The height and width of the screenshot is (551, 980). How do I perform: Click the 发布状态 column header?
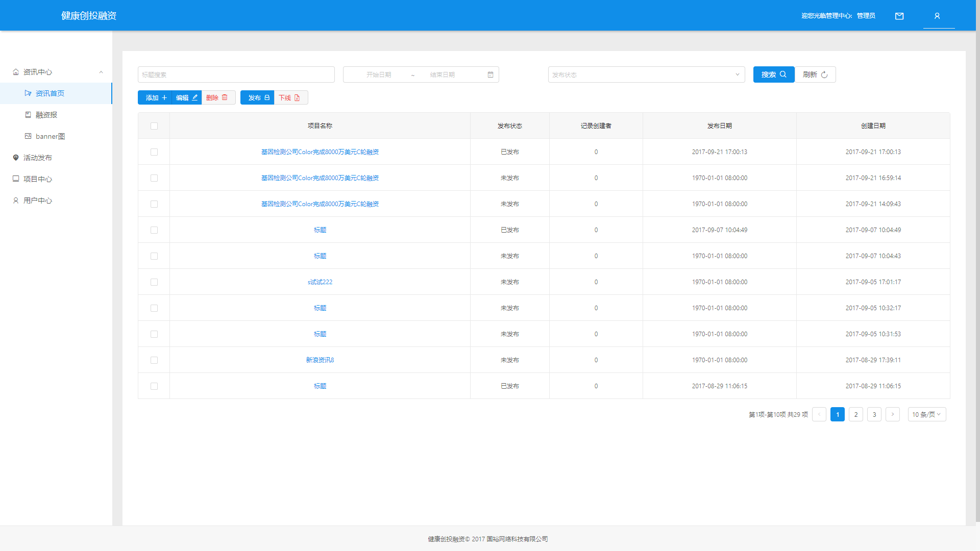[x=510, y=126]
